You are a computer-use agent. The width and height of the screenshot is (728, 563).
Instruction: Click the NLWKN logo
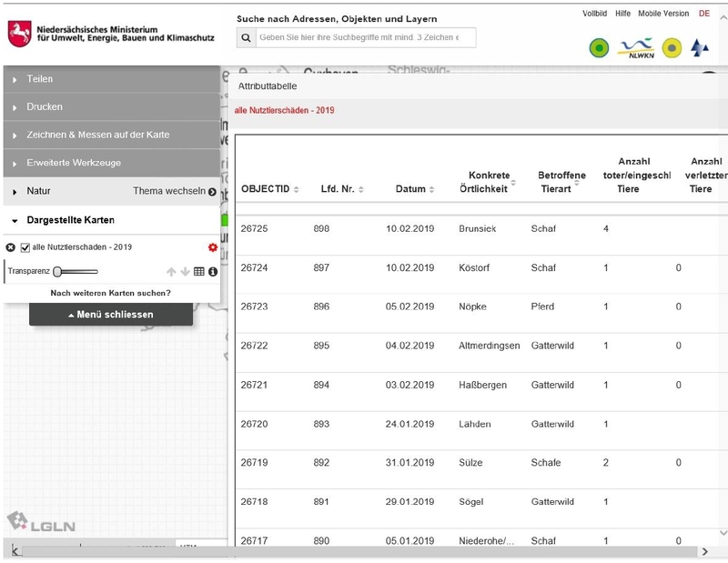point(636,47)
